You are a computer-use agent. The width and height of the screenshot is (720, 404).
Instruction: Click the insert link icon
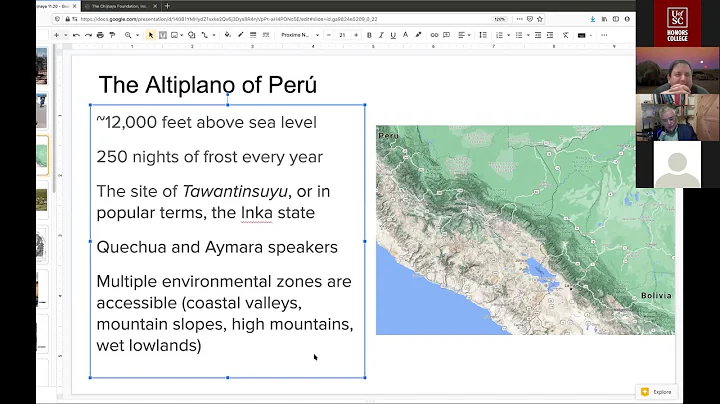[434, 35]
